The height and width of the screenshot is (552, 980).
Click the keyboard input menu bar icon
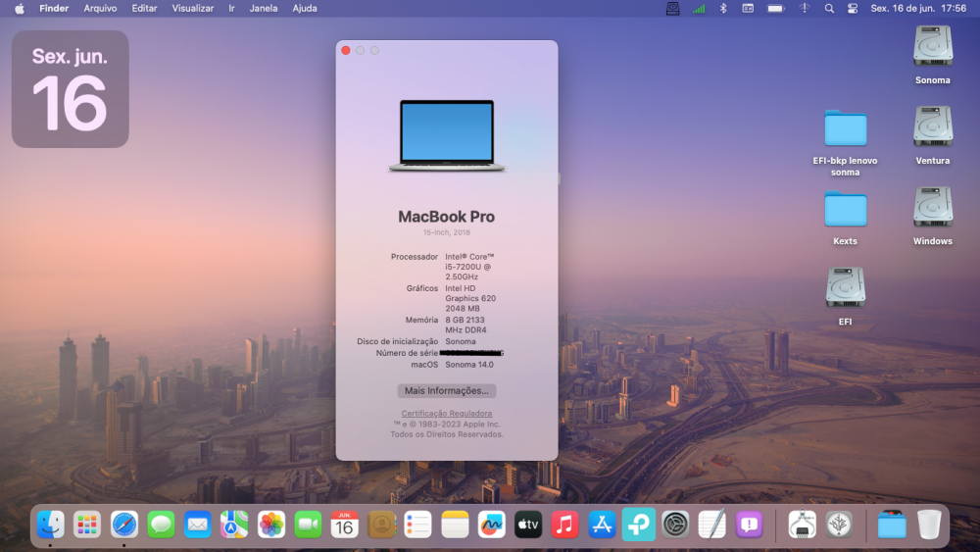click(748, 9)
